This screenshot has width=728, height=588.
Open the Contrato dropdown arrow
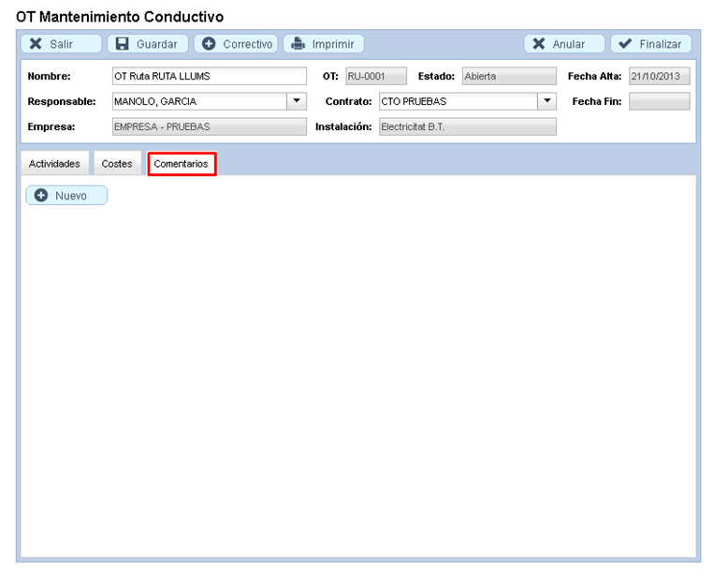pos(547,101)
